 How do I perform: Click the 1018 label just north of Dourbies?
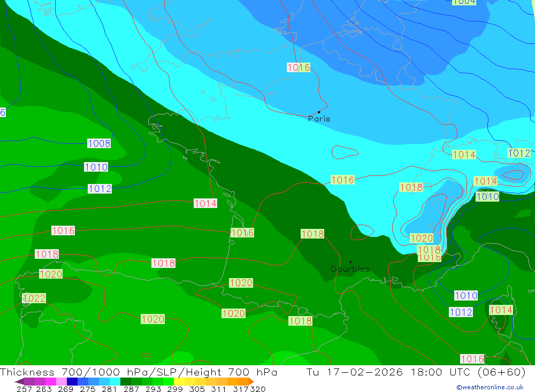click(312, 234)
